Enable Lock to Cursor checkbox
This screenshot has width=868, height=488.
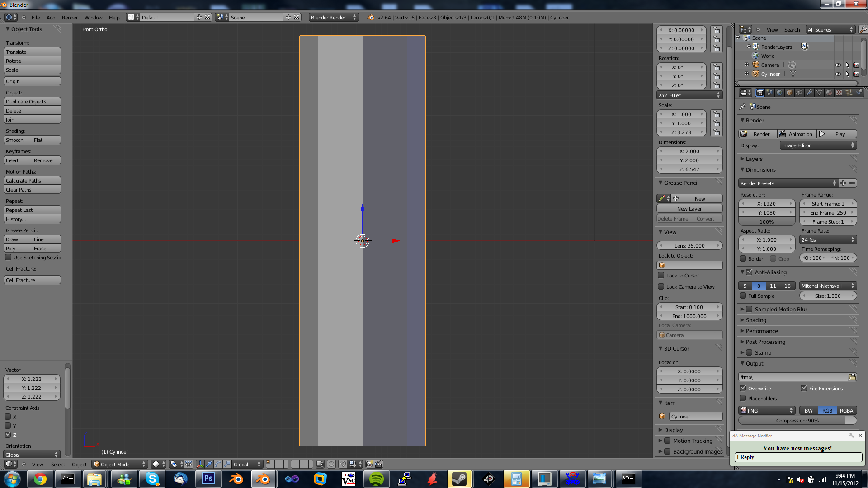tap(661, 275)
